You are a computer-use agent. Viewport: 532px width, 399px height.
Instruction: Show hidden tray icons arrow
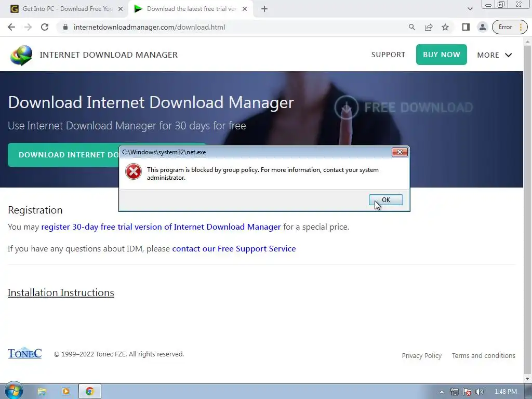(442, 392)
